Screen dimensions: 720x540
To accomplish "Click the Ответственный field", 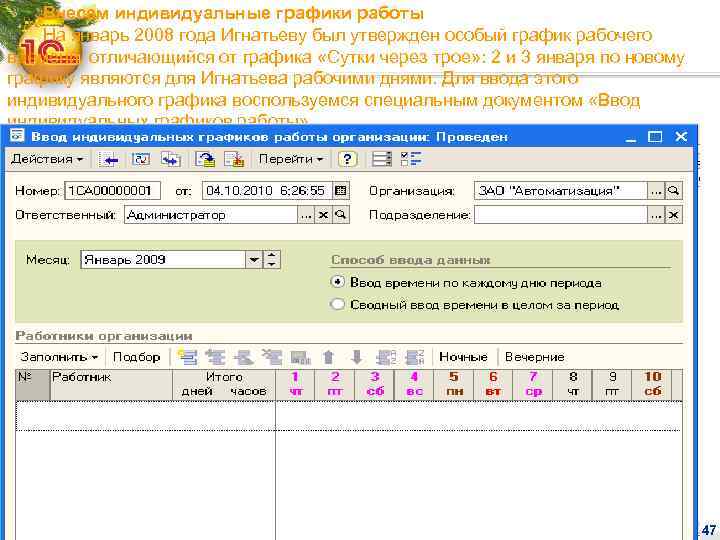I will tap(211, 215).
